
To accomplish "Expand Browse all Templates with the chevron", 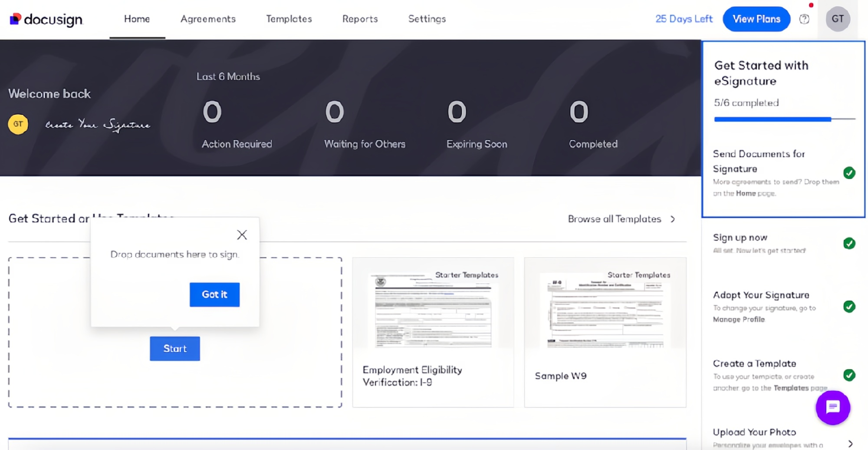I will click(673, 219).
